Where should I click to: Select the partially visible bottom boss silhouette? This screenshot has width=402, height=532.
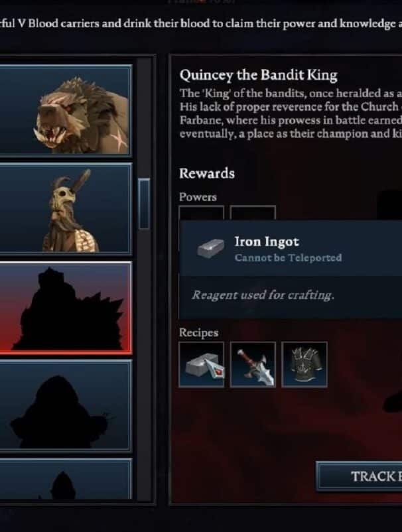coord(66,479)
